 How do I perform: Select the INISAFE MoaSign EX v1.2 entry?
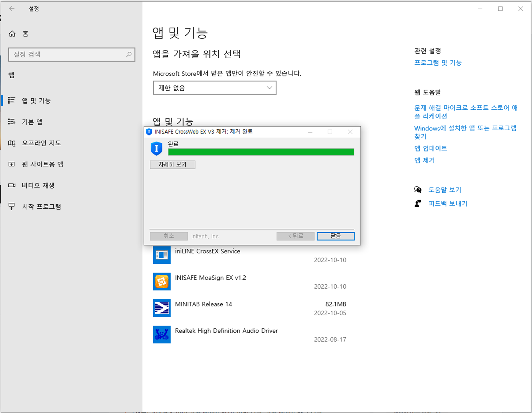210,278
